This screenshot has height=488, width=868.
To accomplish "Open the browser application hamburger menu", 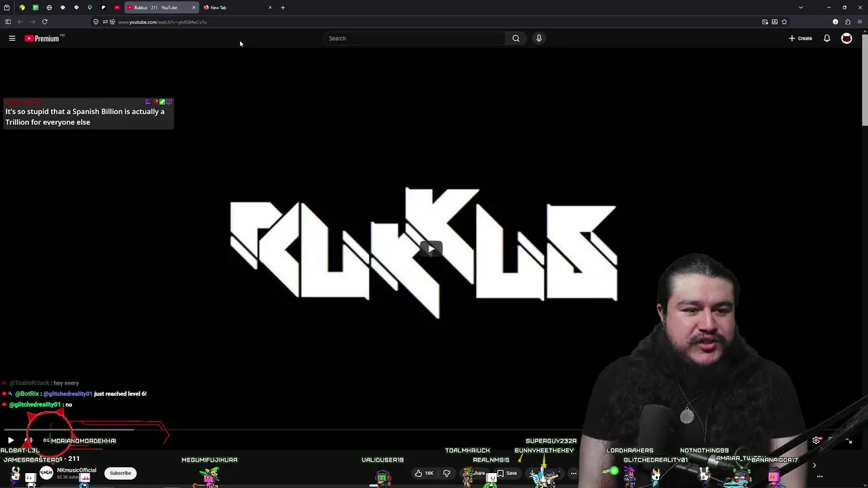I will [x=860, y=22].
